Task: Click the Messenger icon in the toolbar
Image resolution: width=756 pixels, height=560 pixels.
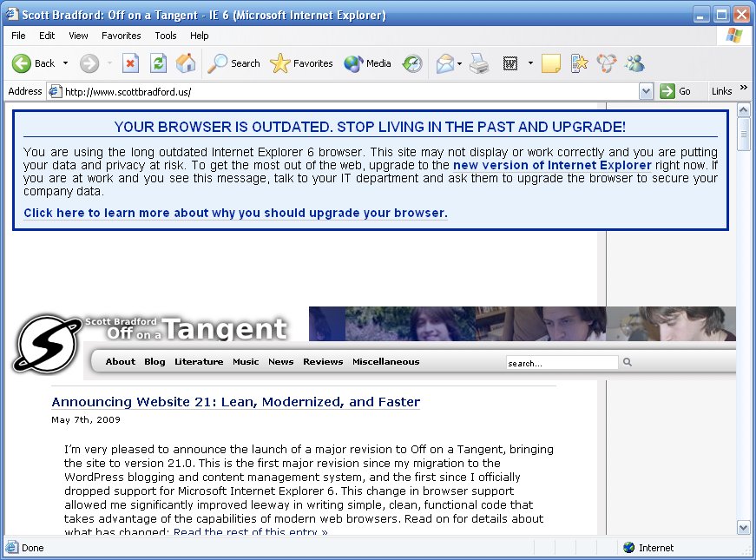Action: 634,63
